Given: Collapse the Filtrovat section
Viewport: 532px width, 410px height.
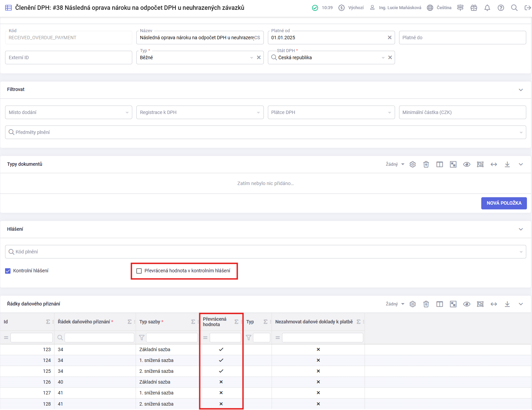Looking at the screenshot, I should (x=521, y=90).
